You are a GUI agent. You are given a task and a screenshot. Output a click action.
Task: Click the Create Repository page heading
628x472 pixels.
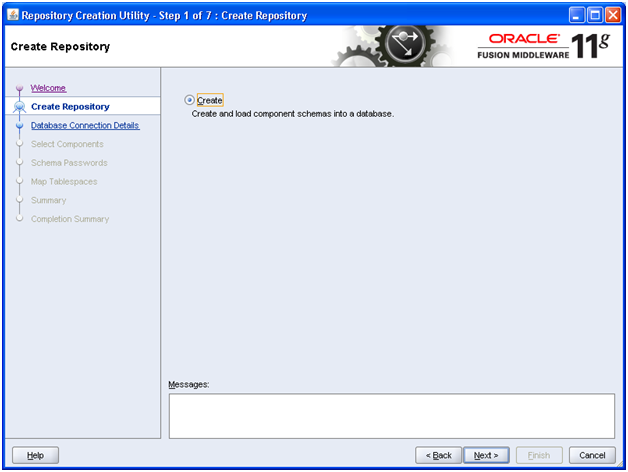click(x=60, y=47)
